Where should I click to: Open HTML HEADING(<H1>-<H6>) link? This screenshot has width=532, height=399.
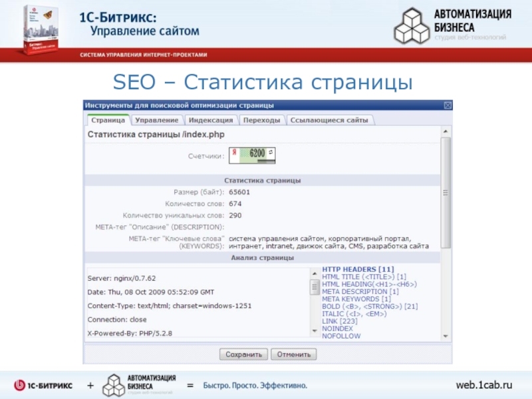369,284
